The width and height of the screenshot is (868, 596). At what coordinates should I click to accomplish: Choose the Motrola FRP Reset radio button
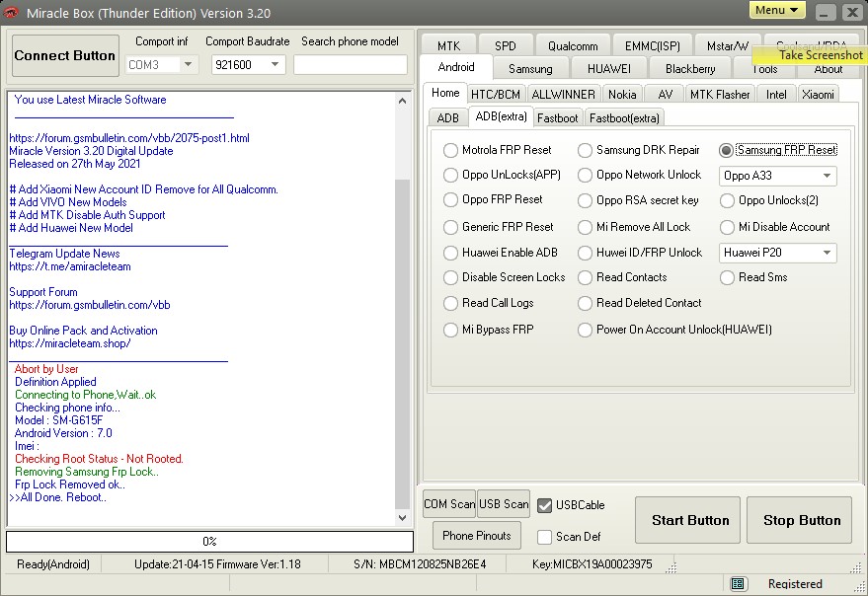[x=451, y=151]
